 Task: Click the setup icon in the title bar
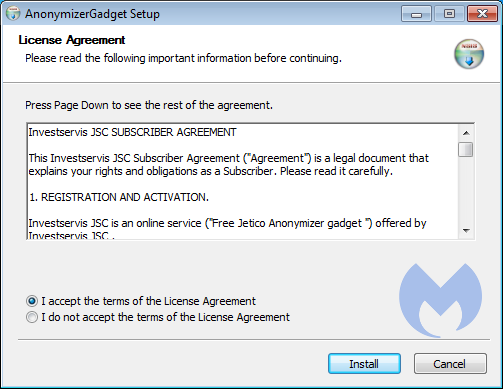(x=13, y=13)
